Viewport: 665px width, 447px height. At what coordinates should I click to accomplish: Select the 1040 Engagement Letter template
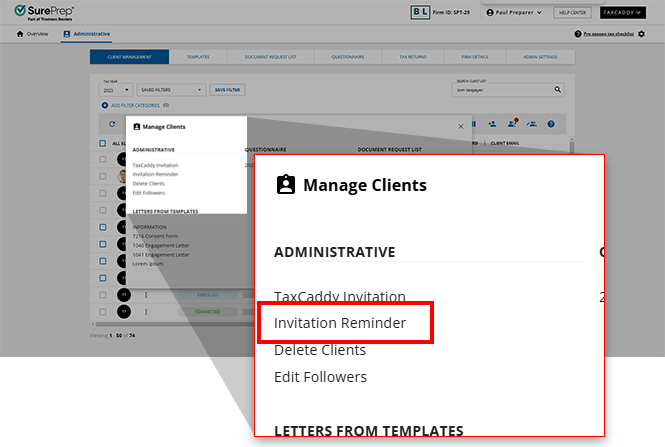[x=161, y=246]
